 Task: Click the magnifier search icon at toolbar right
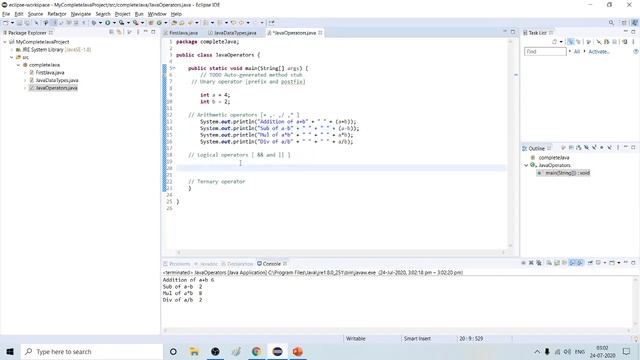pyautogui.click(x=611, y=22)
